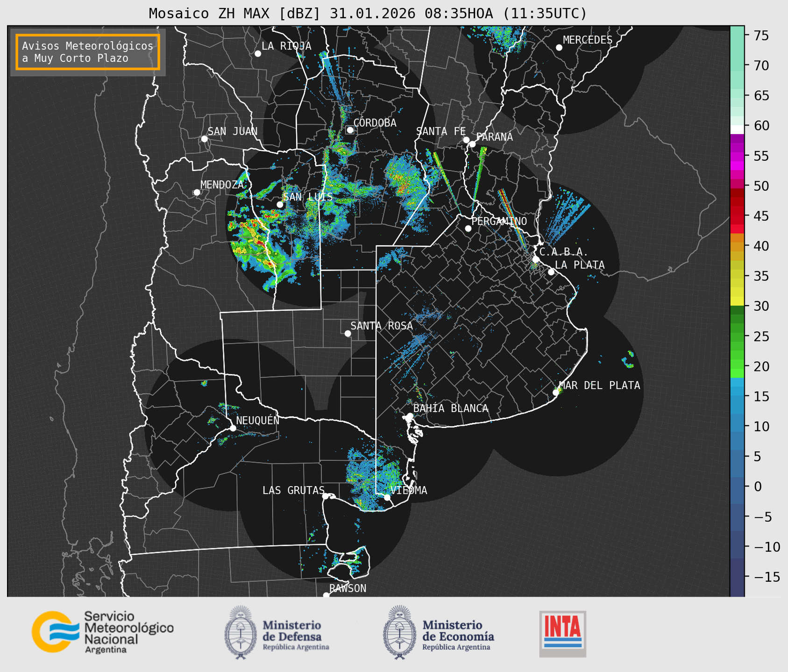Click the SANTA ROSA city marker dot
Viewport: 788px width, 672px height.
click(x=348, y=333)
